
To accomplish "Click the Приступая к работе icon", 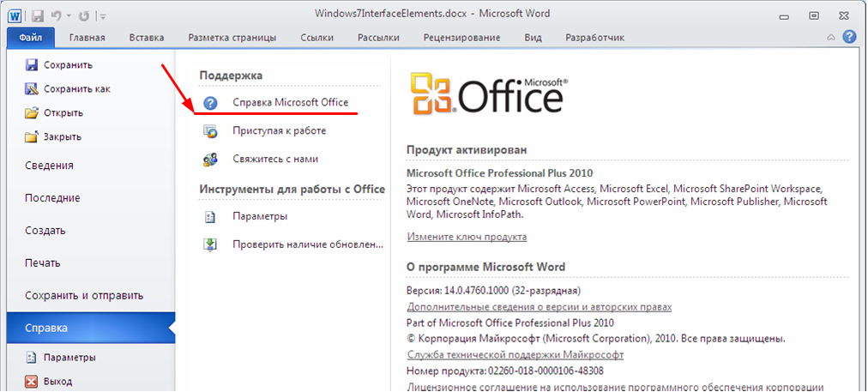I will (x=210, y=131).
